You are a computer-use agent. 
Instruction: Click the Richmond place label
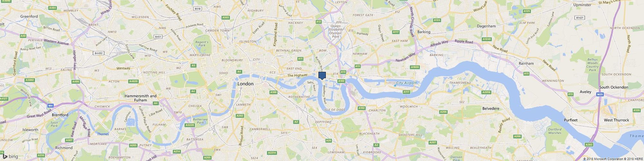pyautogui.click(x=64, y=148)
